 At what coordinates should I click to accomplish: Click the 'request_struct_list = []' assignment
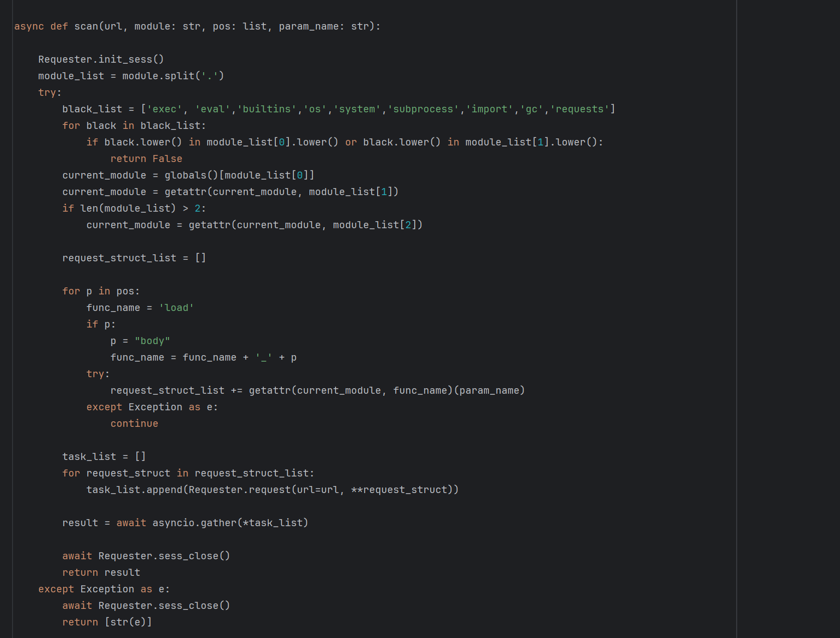point(134,258)
